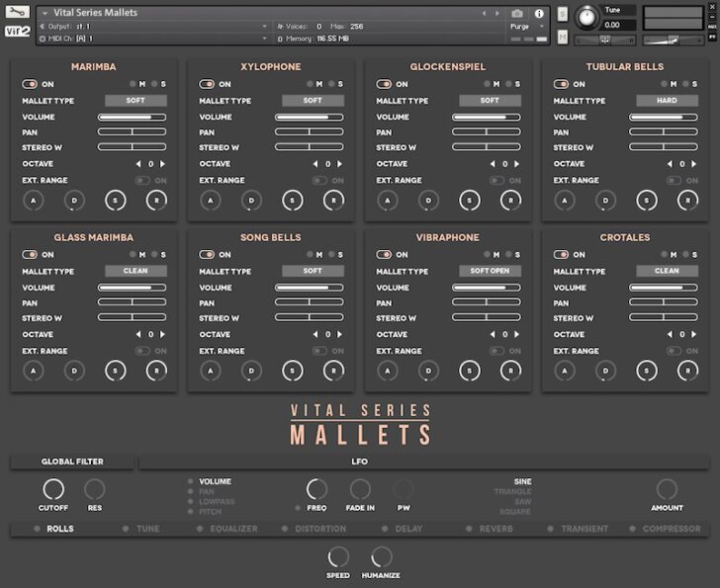
Task: Expand the instrument name dropdown arrow
Action: [45, 13]
